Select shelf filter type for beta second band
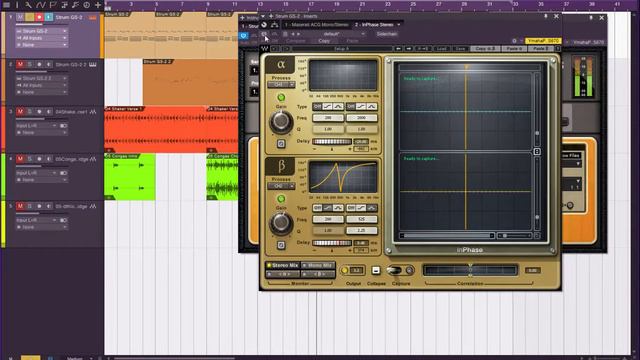This screenshot has height=360, width=640. (361, 208)
